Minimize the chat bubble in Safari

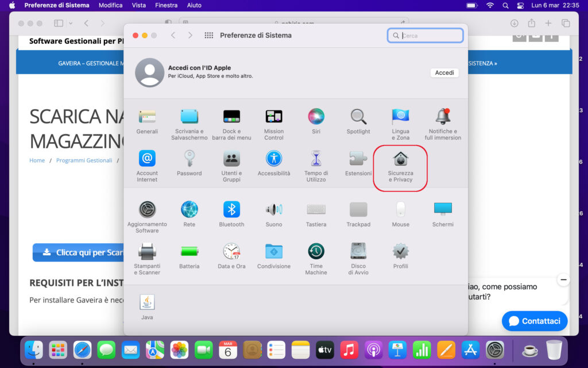(563, 280)
